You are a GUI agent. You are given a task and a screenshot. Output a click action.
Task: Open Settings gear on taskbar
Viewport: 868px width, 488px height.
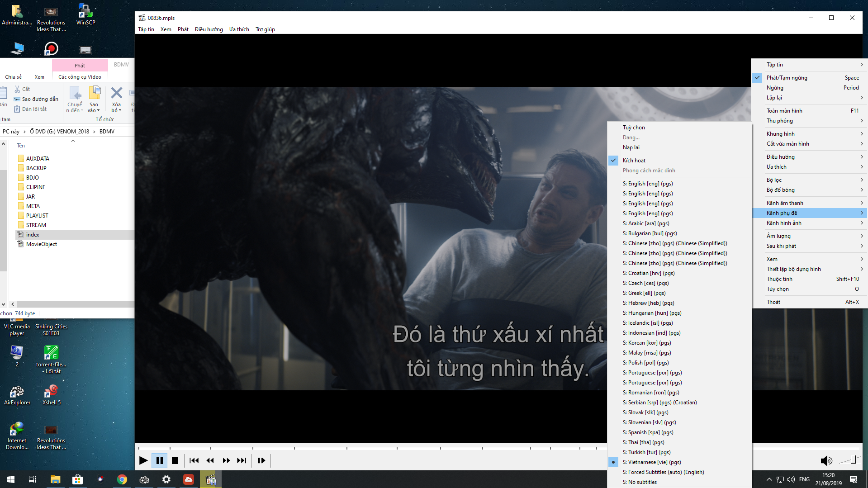(x=166, y=479)
